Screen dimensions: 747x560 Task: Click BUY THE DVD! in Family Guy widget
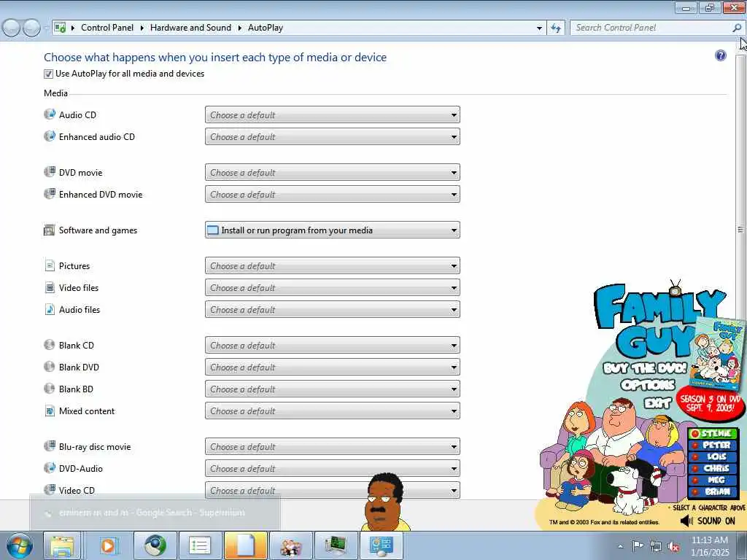click(x=645, y=368)
